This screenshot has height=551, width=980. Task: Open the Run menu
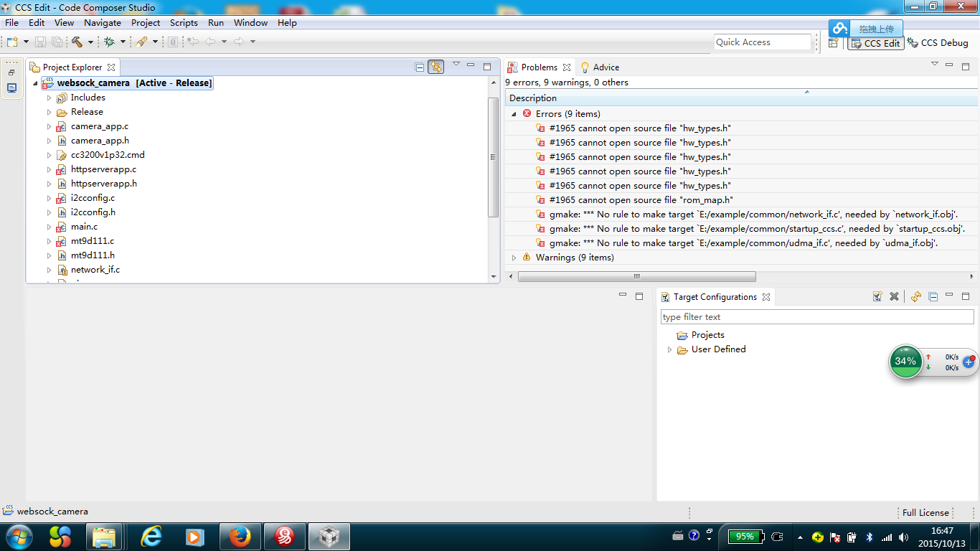tap(216, 23)
